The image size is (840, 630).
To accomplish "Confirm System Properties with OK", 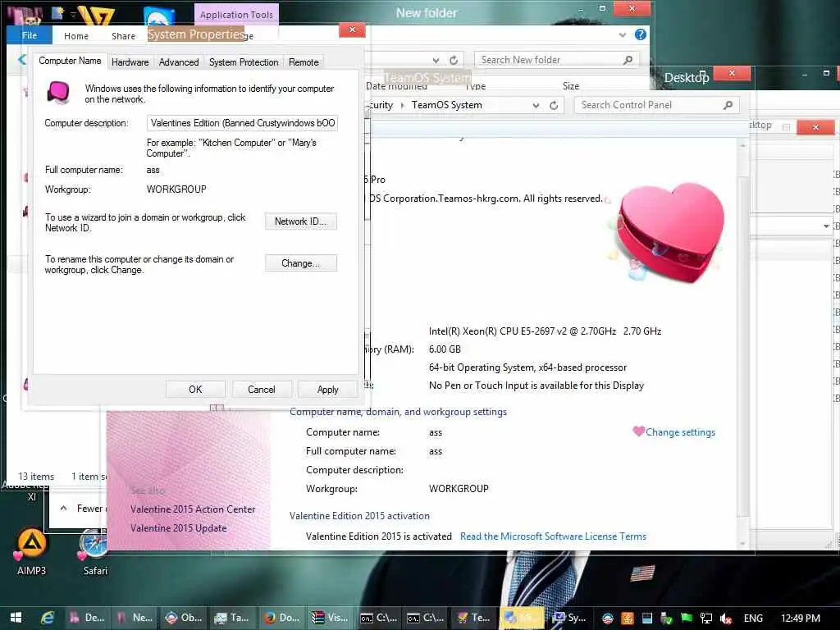I will [195, 390].
